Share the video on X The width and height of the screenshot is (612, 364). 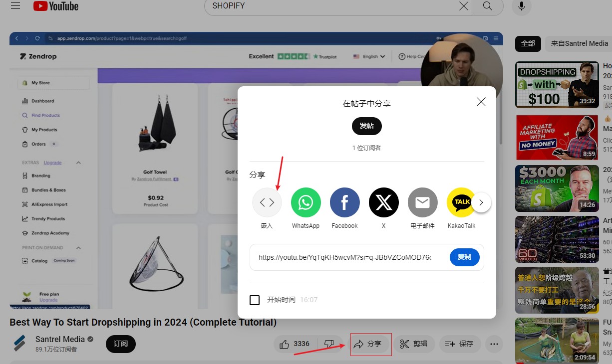383,202
